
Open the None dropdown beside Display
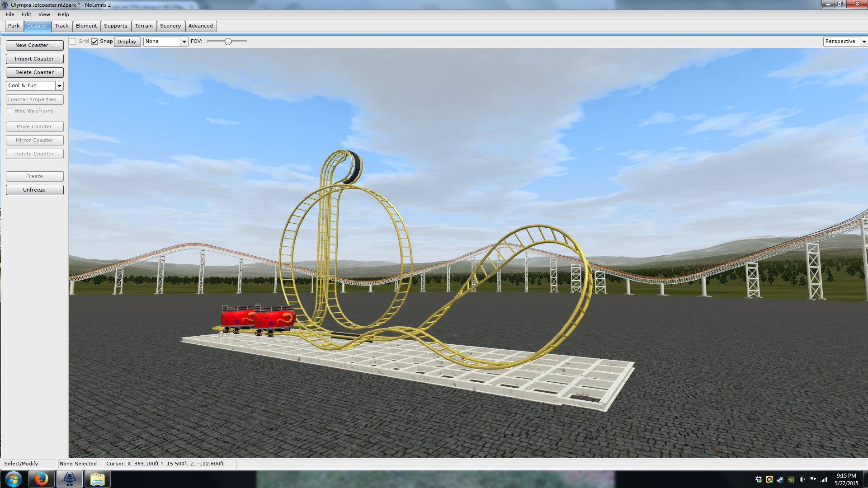click(x=184, y=42)
